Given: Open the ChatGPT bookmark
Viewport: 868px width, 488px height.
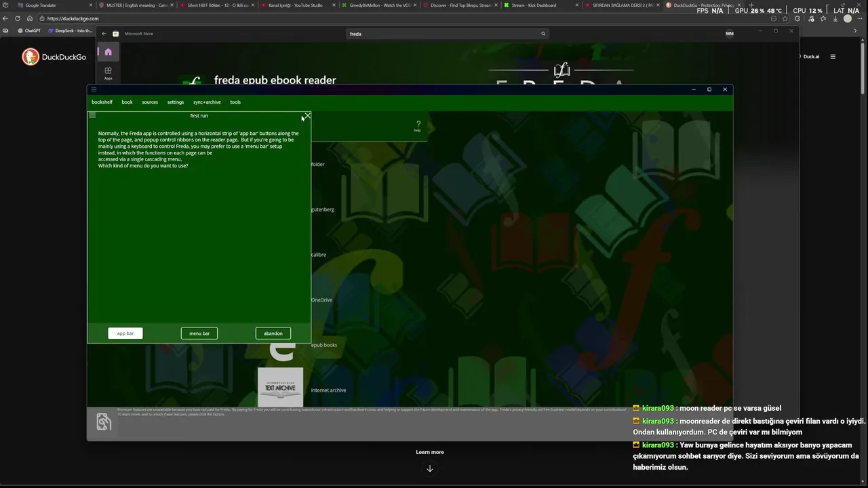Looking at the screenshot, I should coord(28,30).
